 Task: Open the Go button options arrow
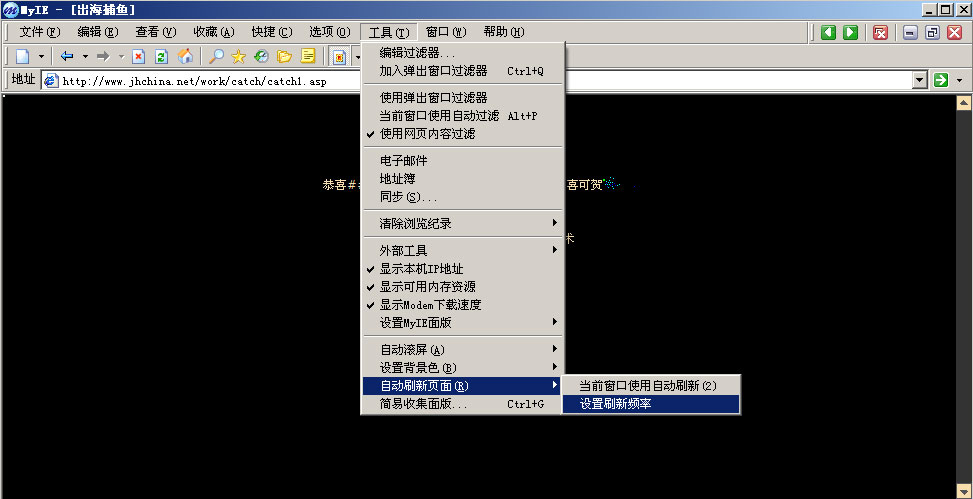click(960, 80)
